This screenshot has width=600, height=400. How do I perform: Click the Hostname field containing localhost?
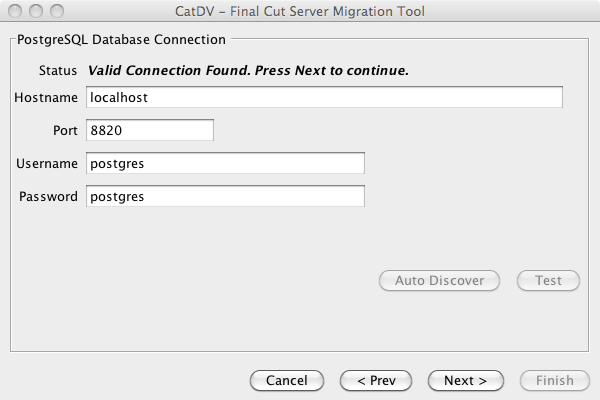click(x=324, y=97)
